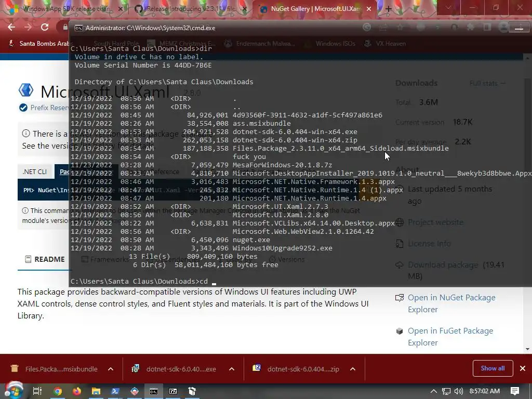Image resolution: width=532 pixels, height=399 pixels.
Task: Click dotnet-sdk-6.0.404-win-x64.zip in cmd listing
Action: tap(295, 140)
